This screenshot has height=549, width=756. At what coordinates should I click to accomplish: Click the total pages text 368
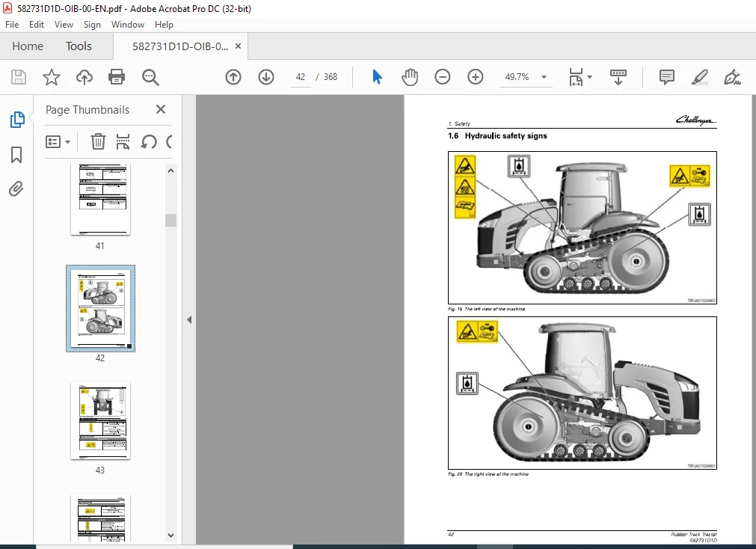coord(331,77)
